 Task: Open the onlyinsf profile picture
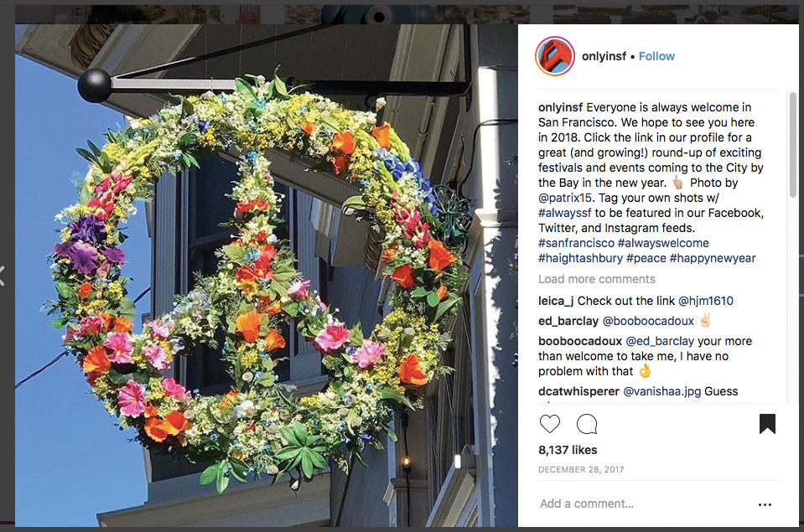[x=555, y=56]
